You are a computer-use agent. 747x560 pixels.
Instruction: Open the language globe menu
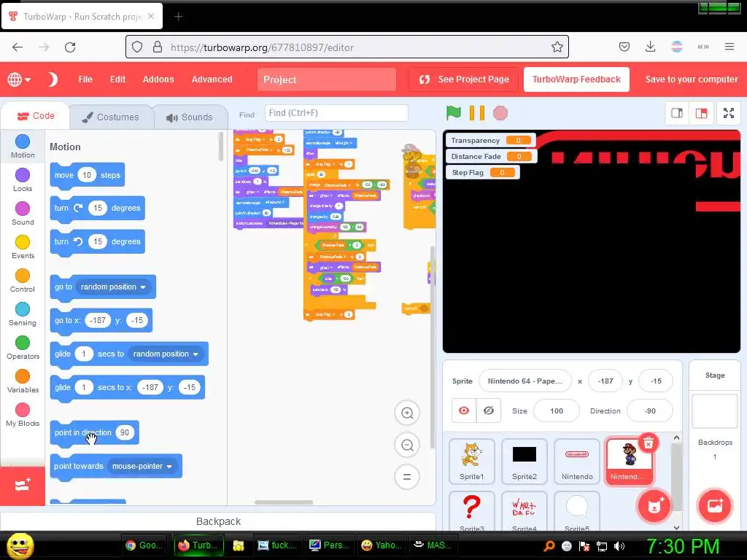pos(18,79)
